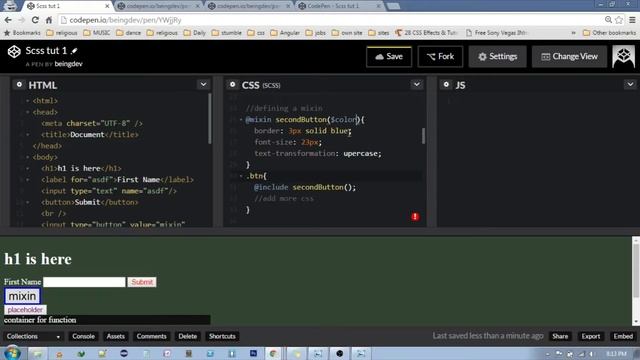Viewport: 640px width, 360px height.
Task: Open the Chrome menu icon
Action: tap(632, 20)
